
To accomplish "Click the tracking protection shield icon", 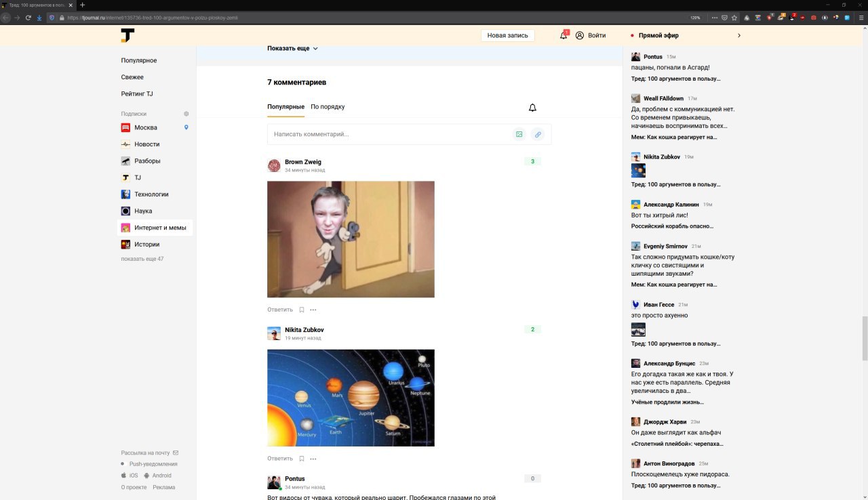I will tap(52, 18).
